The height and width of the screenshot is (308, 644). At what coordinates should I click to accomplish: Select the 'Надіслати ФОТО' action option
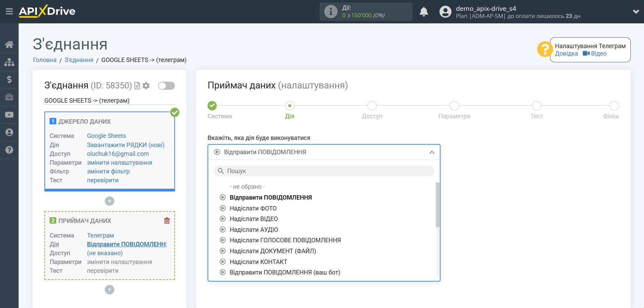(x=253, y=208)
